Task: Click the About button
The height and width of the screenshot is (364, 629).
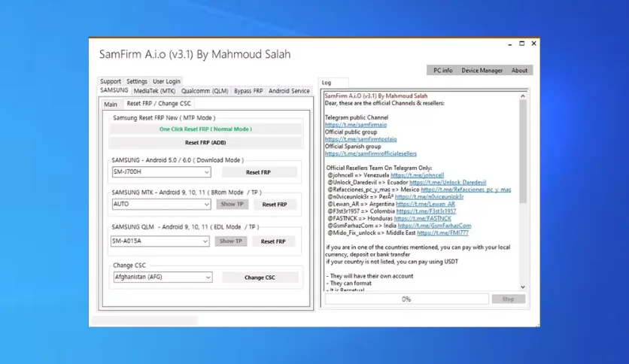Action: click(519, 71)
